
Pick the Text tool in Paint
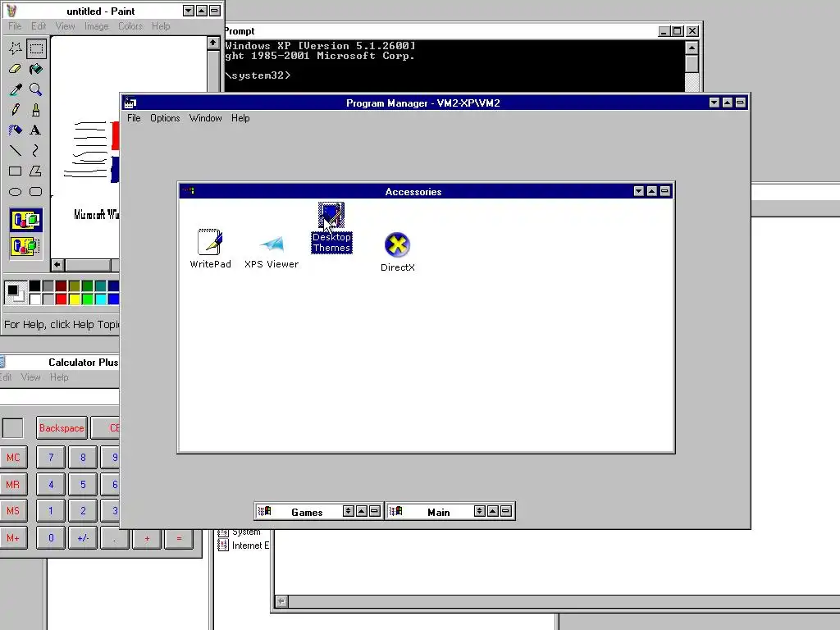click(x=36, y=130)
